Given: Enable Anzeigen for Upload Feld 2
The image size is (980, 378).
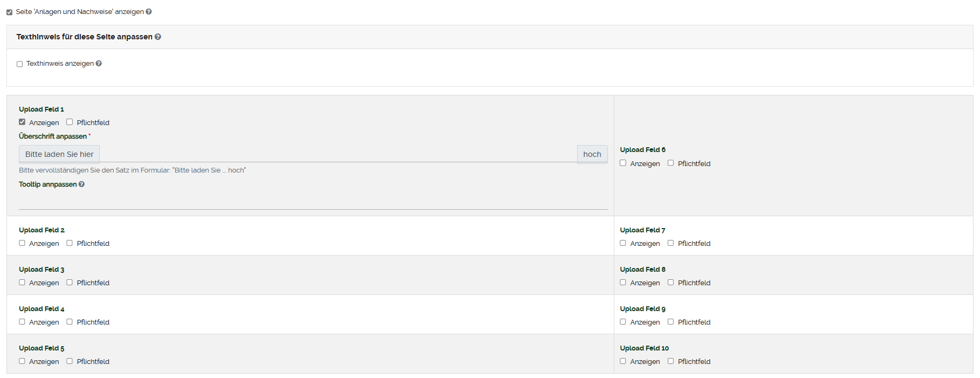Looking at the screenshot, I should 22,243.
